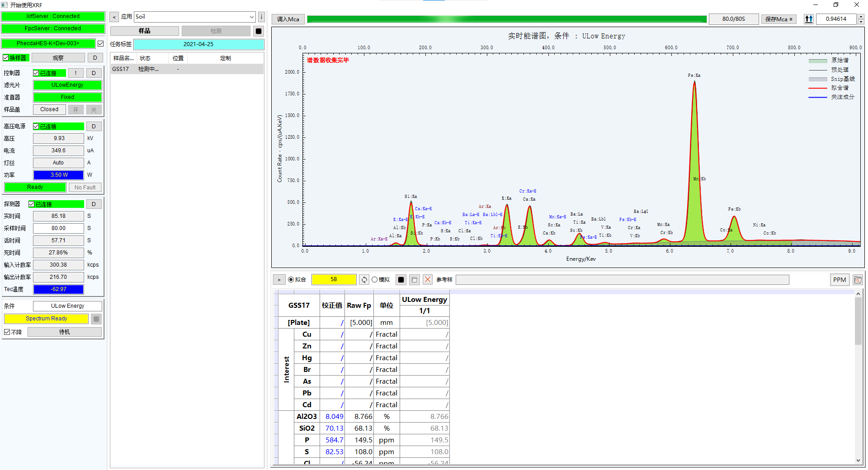Click the 样品 tab button

[144, 31]
